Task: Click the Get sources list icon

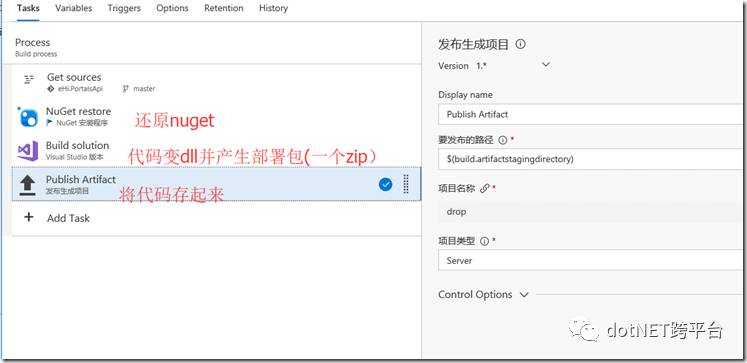Action: [x=29, y=79]
